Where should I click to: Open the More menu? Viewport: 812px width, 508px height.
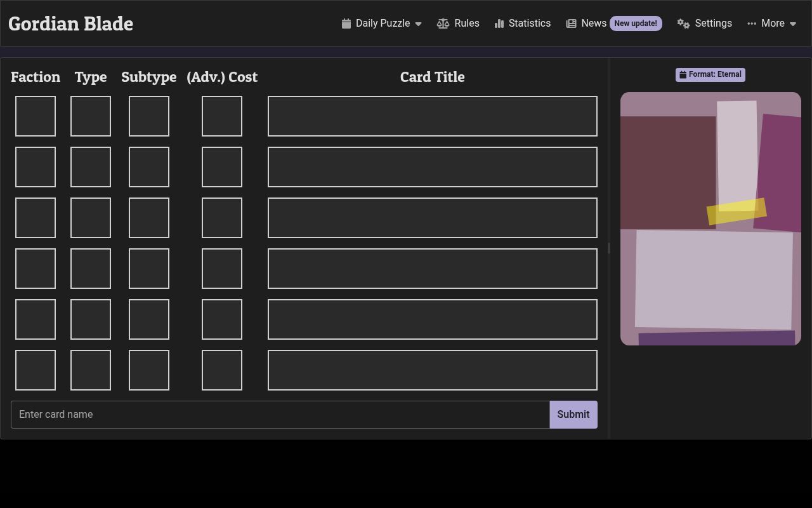[771, 23]
